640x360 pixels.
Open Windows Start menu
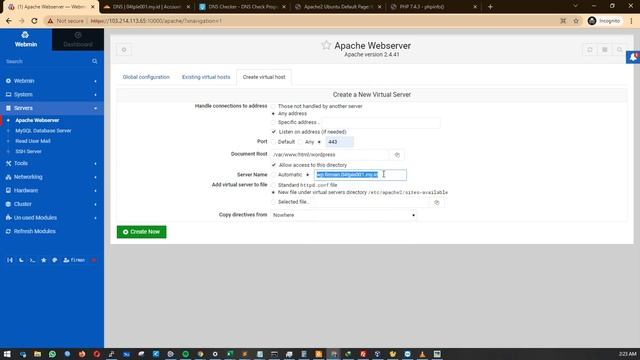(x=7, y=354)
